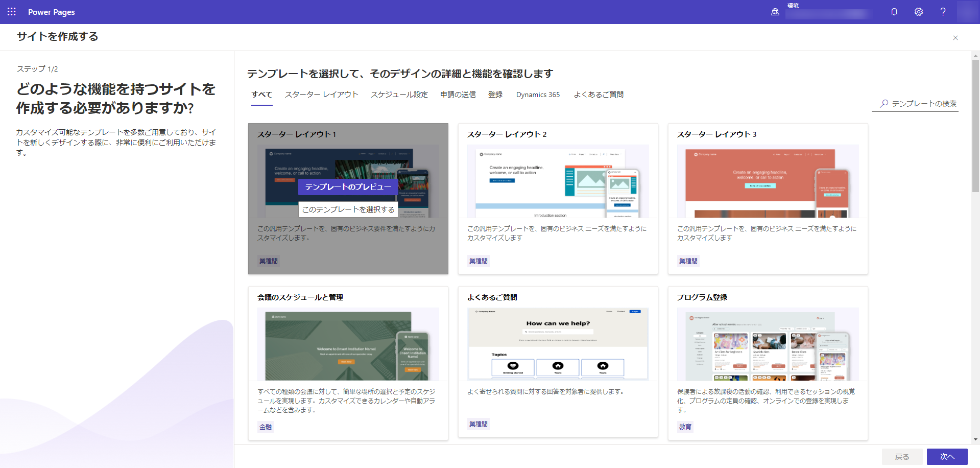Open the help question mark icon

(x=943, y=12)
